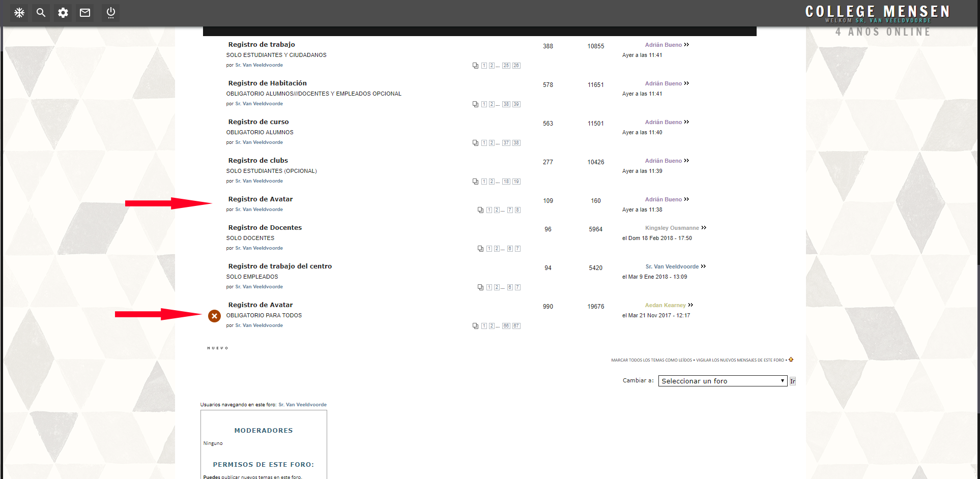This screenshot has width=980, height=479.
Task: Click the power logout icon
Action: [111, 13]
